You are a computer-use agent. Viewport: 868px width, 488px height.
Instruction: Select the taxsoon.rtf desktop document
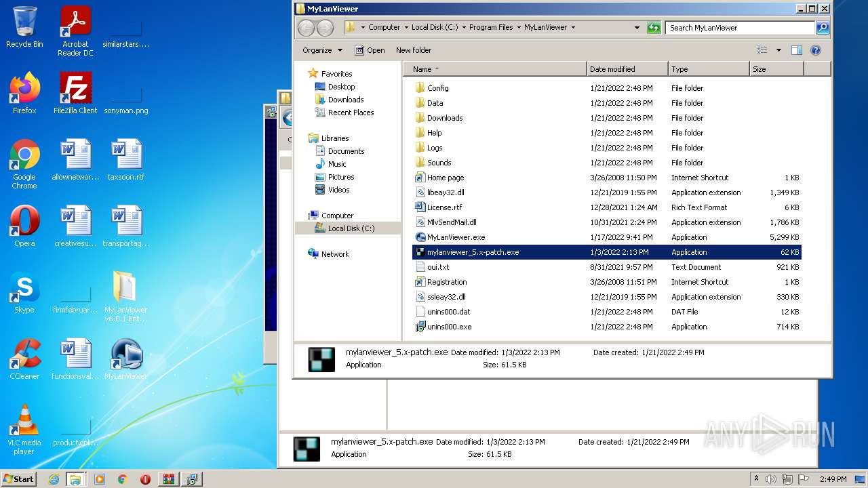pyautogui.click(x=126, y=161)
